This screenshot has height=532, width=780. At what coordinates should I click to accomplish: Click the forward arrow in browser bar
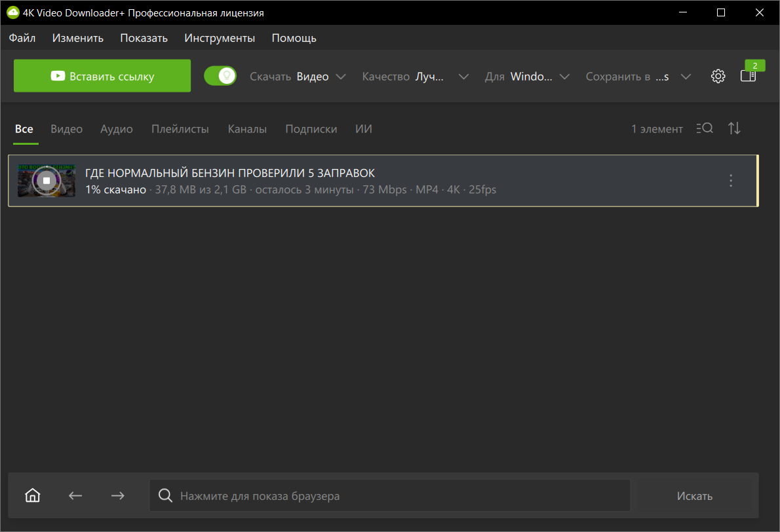point(118,496)
